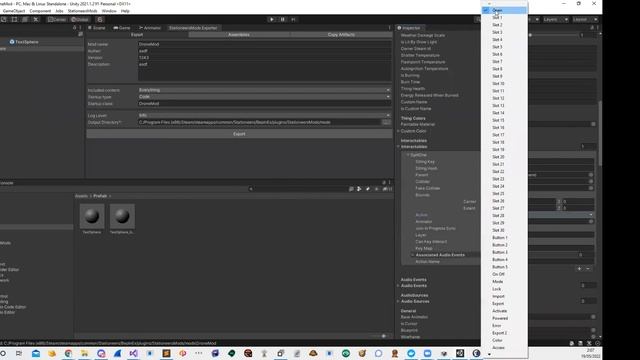
Task: Open the Layers dropdown in toolbar
Action: click(x=555, y=19)
